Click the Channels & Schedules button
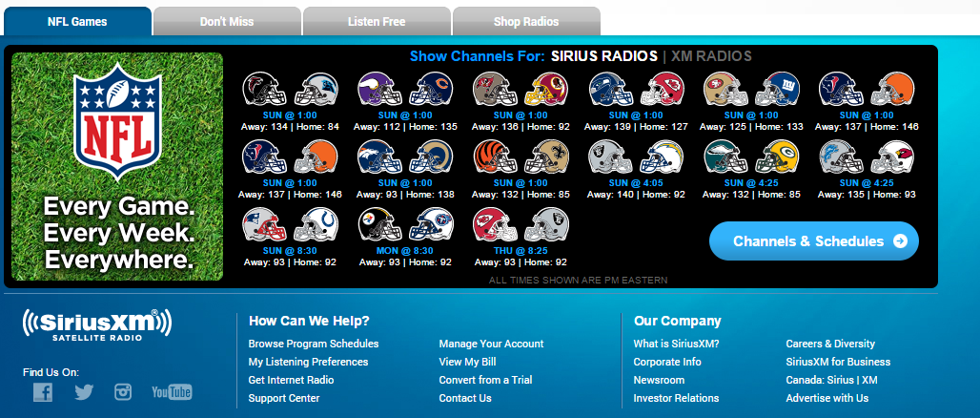 pos(814,240)
